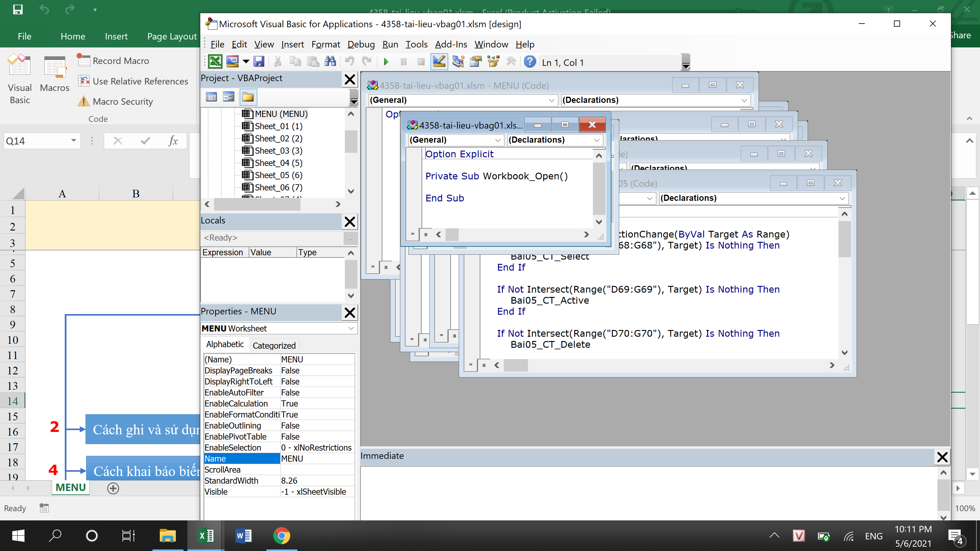Click View Code icon in Project panel

[x=212, y=97]
